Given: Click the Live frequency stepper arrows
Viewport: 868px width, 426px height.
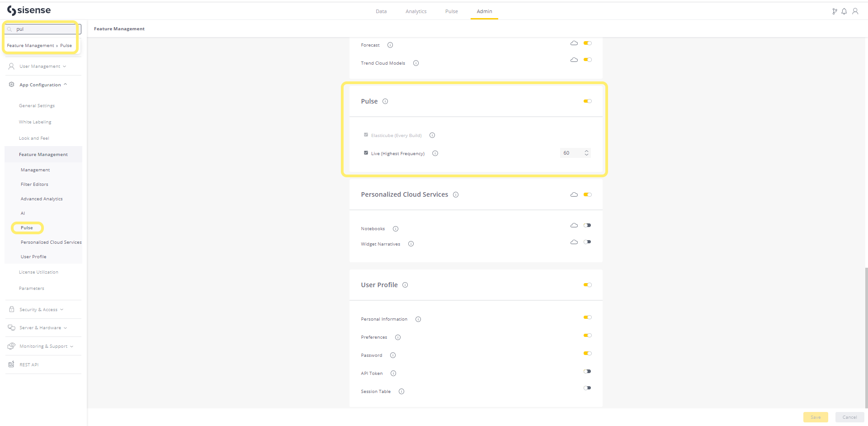Looking at the screenshot, I should [586, 153].
